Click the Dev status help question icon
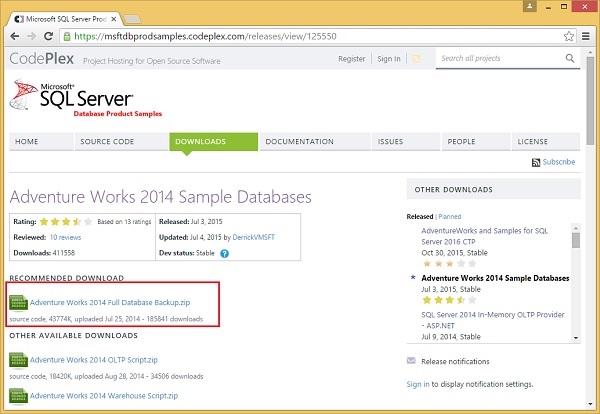Viewport: 600px width, 414px height. pyautogui.click(x=225, y=253)
